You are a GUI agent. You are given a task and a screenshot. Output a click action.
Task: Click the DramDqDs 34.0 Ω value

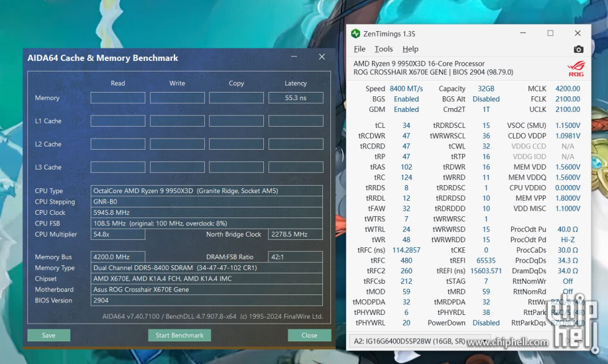568,271
